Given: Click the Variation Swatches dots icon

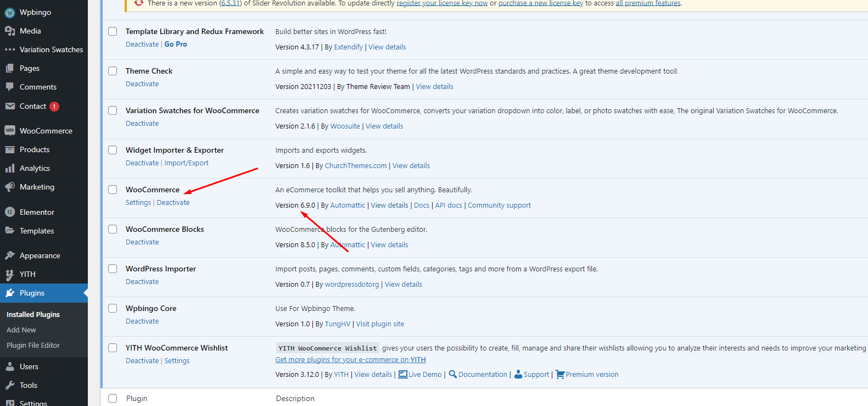Looking at the screenshot, I should [x=10, y=49].
